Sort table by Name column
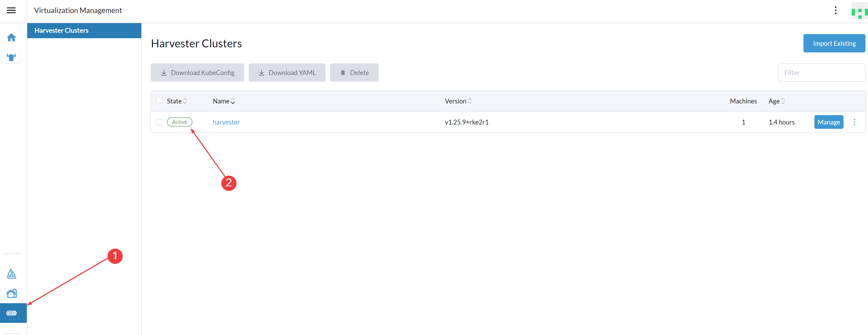Screen dimensions: 868x335 [x=224, y=101]
